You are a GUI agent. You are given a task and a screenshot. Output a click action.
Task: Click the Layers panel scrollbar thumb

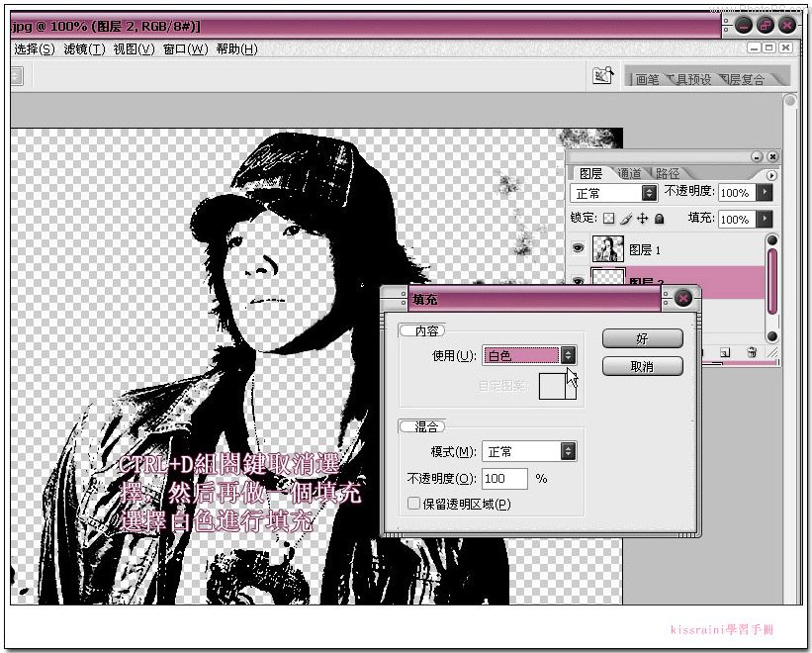(x=771, y=281)
